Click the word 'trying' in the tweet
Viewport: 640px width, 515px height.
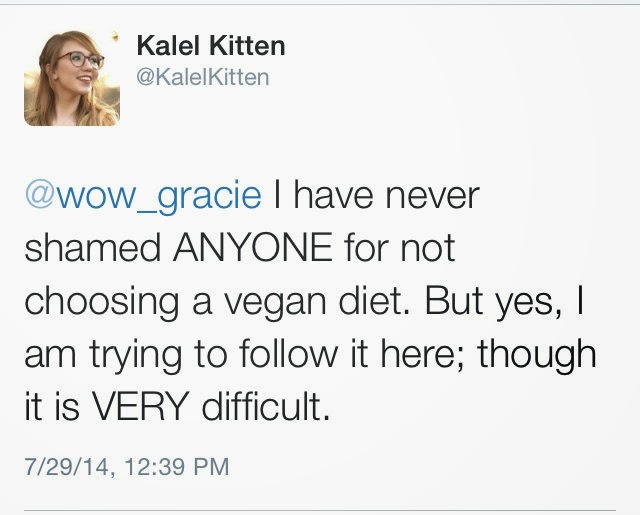[125, 355]
